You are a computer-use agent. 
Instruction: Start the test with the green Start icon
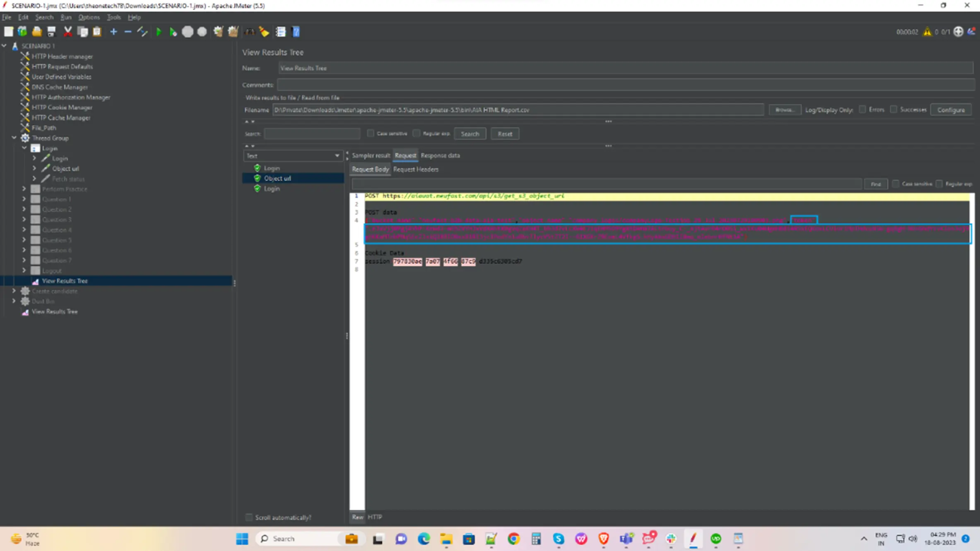(159, 31)
